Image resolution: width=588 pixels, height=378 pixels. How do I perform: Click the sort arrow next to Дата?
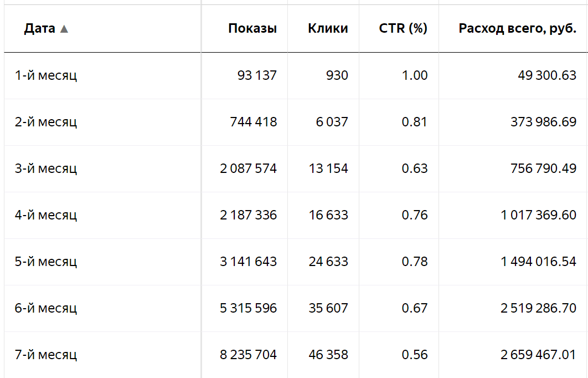[x=64, y=29]
